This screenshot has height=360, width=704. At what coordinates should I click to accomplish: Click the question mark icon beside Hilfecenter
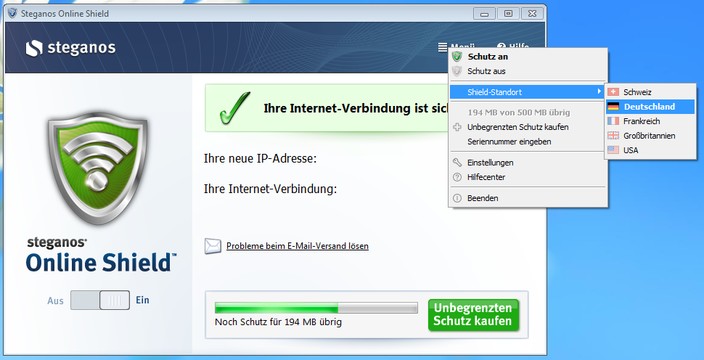(x=457, y=177)
